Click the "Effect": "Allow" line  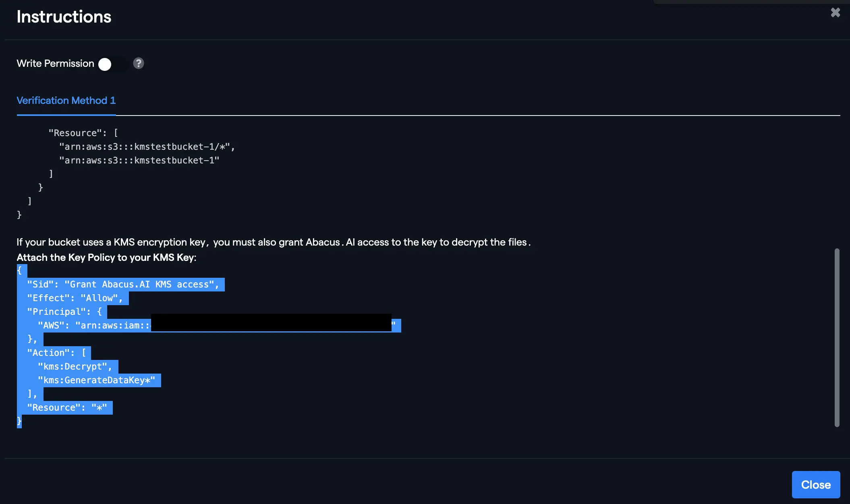(x=75, y=298)
